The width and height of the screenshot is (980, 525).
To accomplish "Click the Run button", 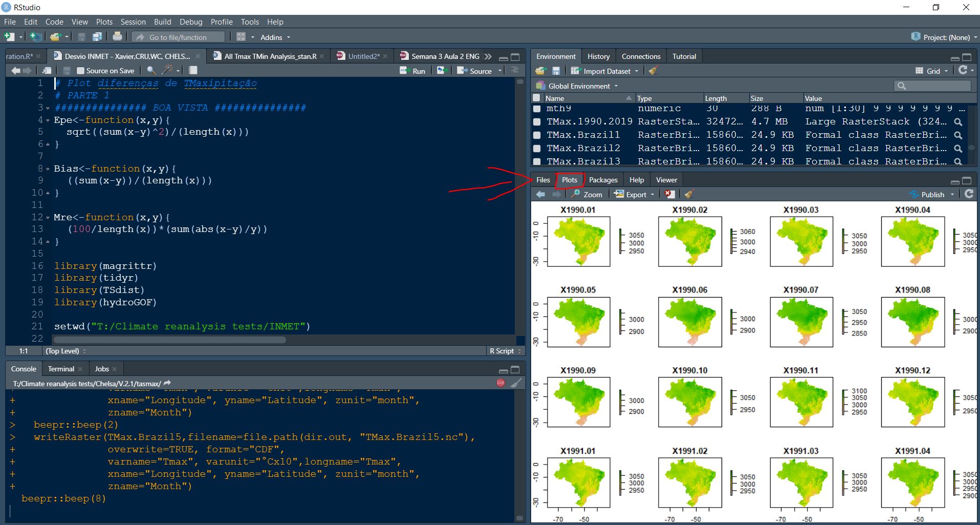I will coord(412,71).
